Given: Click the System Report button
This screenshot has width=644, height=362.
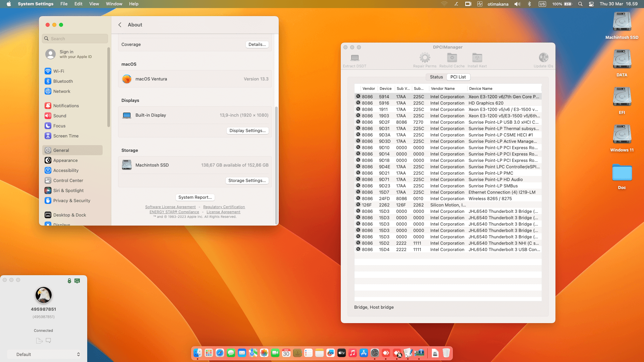Looking at the screenshot, I should tap(195, 197).
